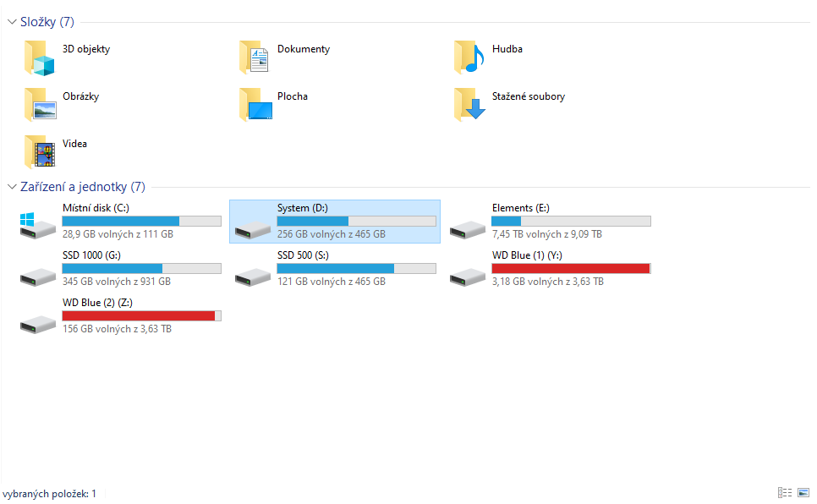Switch to details view in status bar
This screenshot has height=504, width=817.
click(x=785, y=492)
